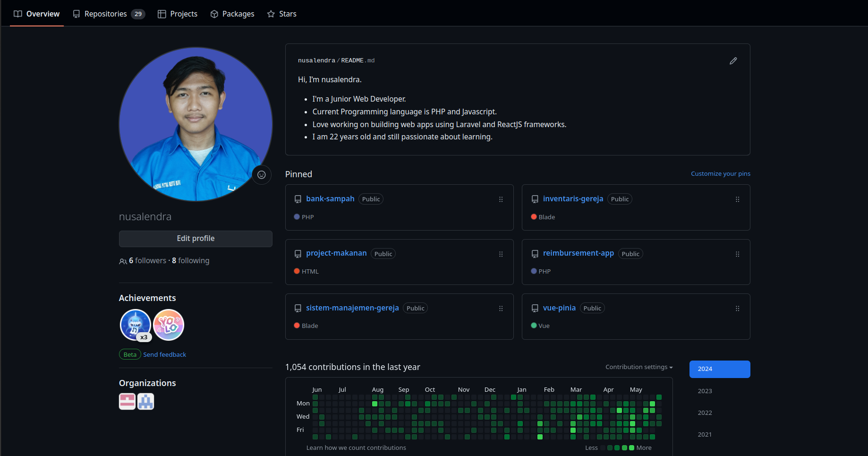Open the Repositories tab
This screenshot has height=456, width=868.
pos(109,14)
